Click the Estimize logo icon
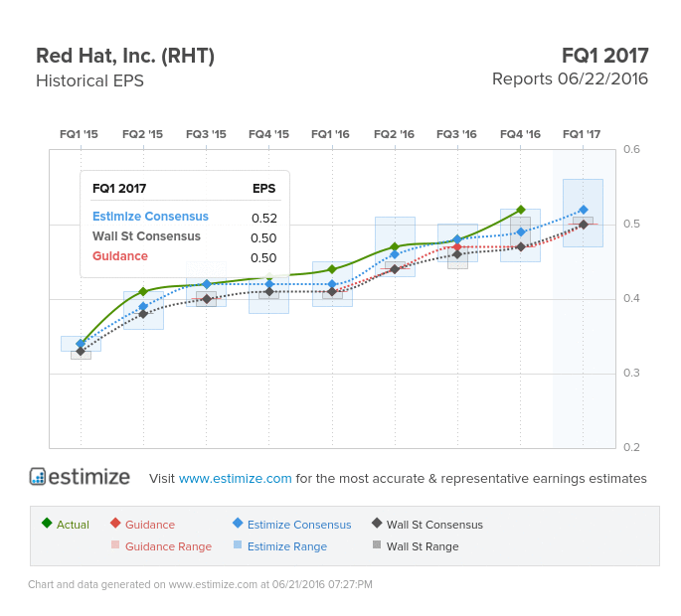 tap(38, 477)
